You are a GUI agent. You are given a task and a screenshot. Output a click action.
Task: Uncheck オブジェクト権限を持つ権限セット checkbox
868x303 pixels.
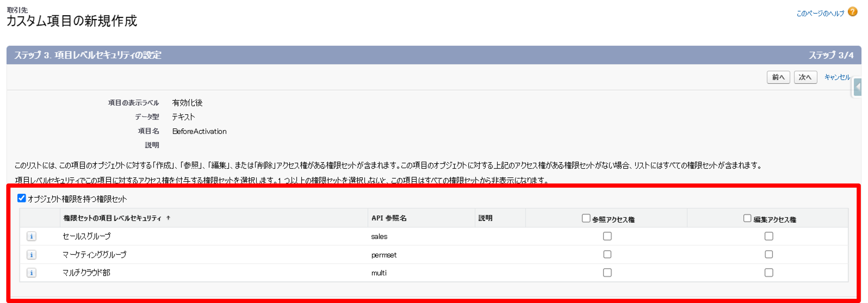pyautogui.click(x=22, y=198)
